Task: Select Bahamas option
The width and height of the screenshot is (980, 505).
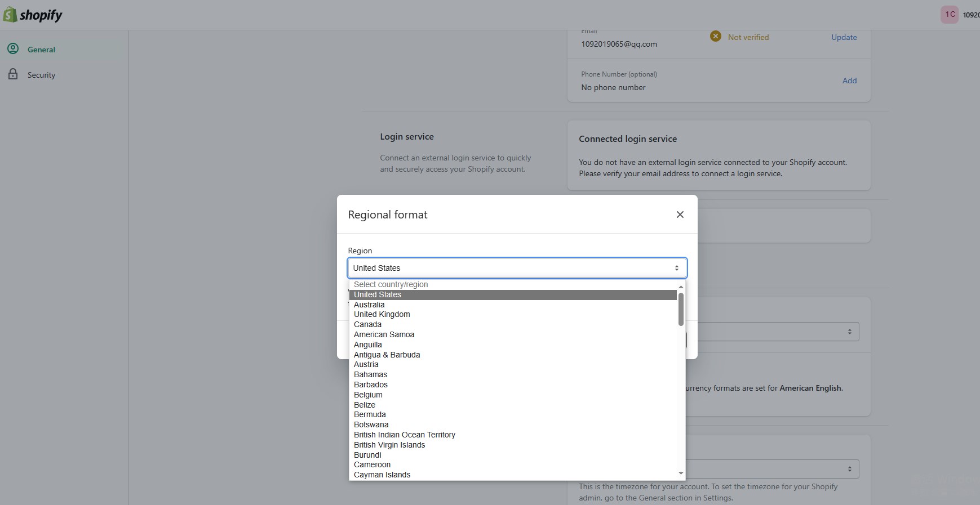Action: pyautogui.click(x=513, y=374)
